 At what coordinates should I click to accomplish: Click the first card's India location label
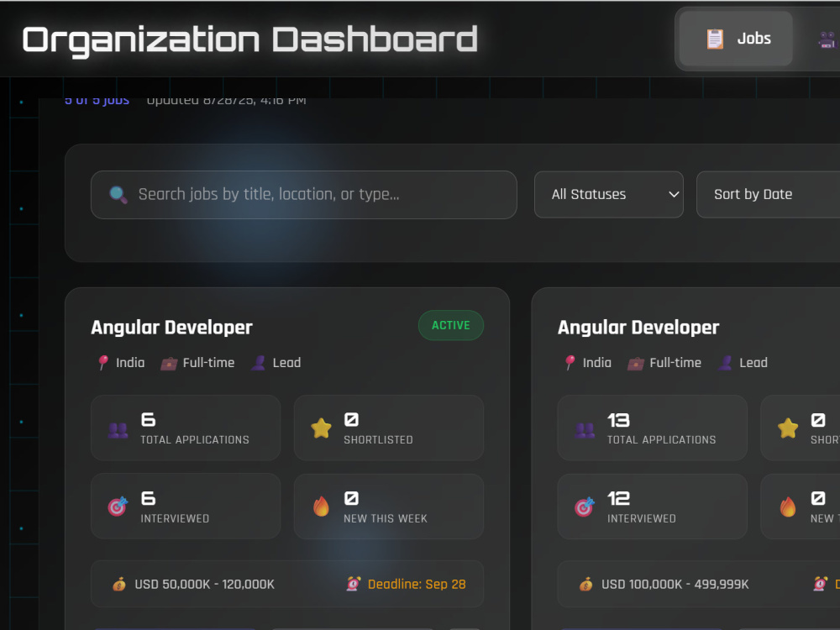tap(130, 363)
